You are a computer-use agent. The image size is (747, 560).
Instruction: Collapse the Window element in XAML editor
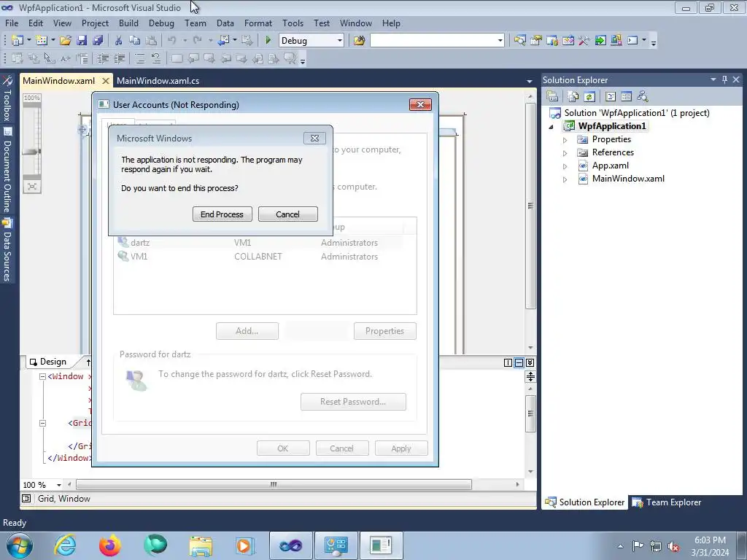[x=42, y=376]
